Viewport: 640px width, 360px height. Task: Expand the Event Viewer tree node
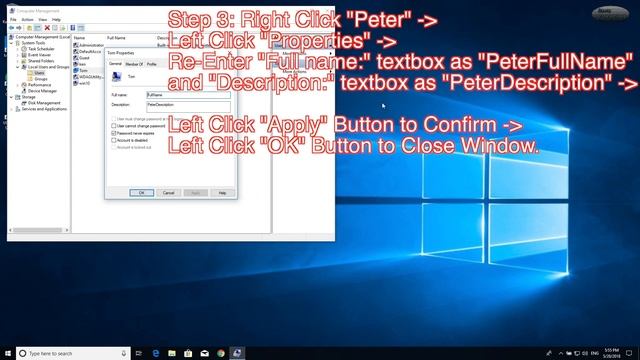[18, 55]
